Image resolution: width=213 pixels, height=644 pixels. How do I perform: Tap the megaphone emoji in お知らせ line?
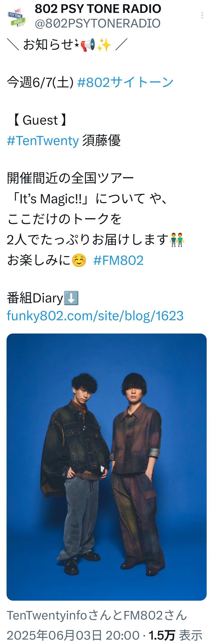point(88,45)
